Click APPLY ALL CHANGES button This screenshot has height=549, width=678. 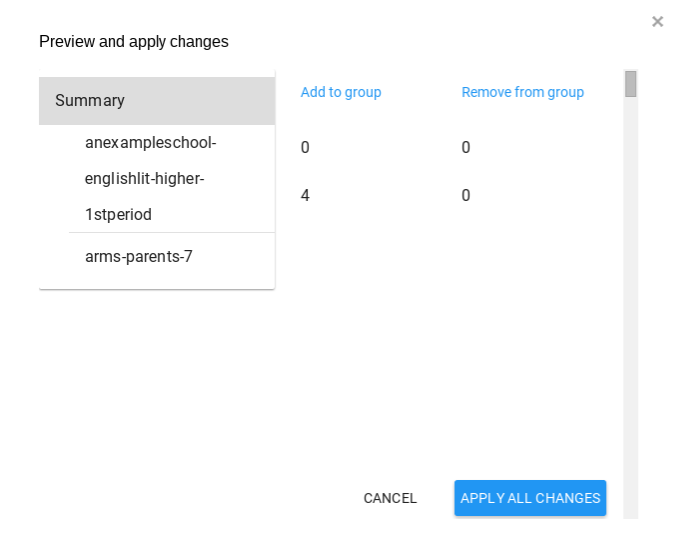[x=530, y=498]
